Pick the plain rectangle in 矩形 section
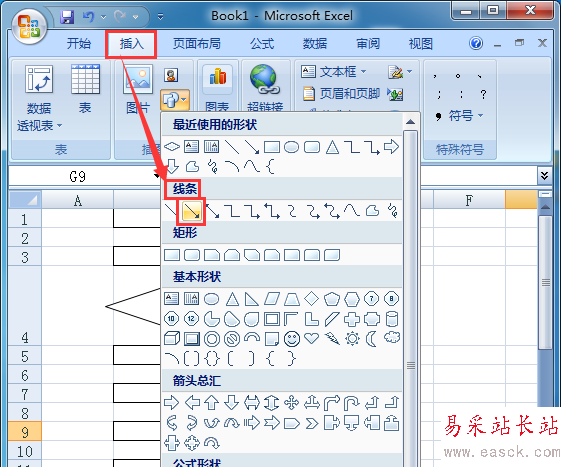Viewport: 561px width, 467px height. (172, 255)
